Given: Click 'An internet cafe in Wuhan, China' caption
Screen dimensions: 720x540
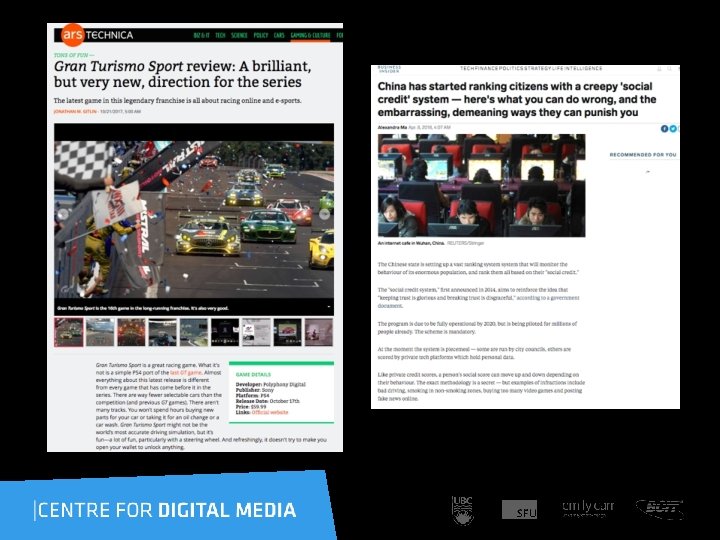Looking at the screenshot, I should pyautogui.click(x=411, y=243).
